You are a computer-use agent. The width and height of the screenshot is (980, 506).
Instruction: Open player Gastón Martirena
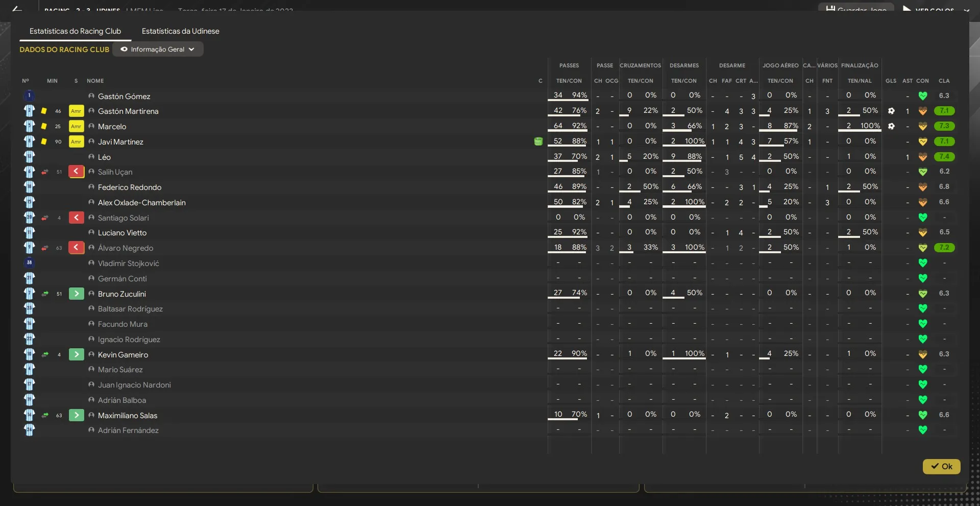pos(128,111)
